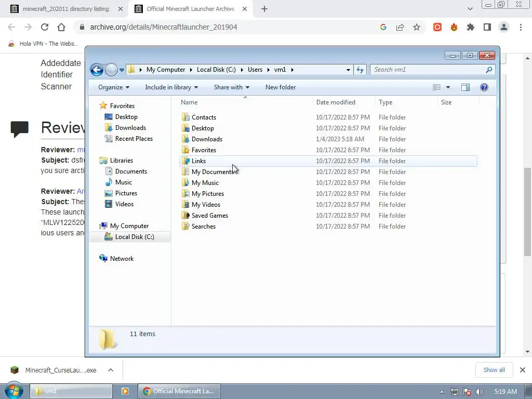Go back in Explorer navigation
The height and width of the screenshot is (399, 532).
coord(97,70)
